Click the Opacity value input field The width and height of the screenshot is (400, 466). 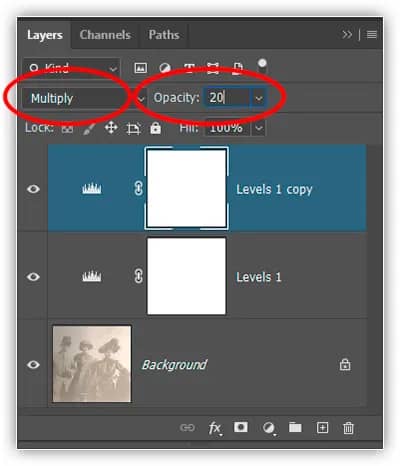(227, 98)
